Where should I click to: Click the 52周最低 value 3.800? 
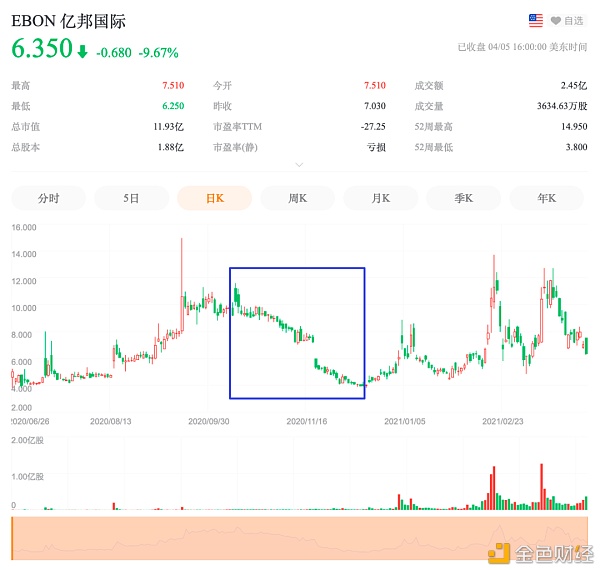point(577,147)
